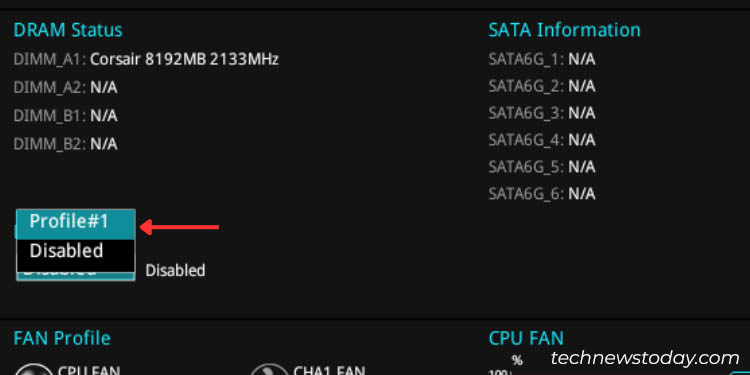Click the CHA1 FAN label text
The width and height of the screenshot is (750, 375).
329,371
